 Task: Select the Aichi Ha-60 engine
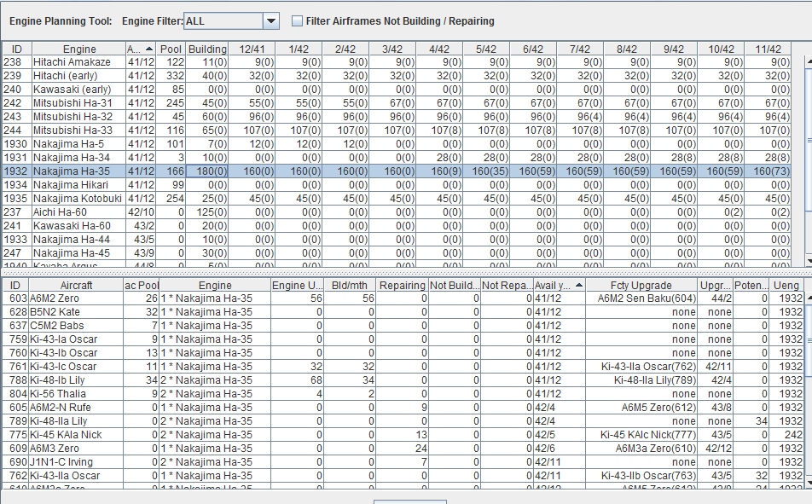(x=397, y=211)
